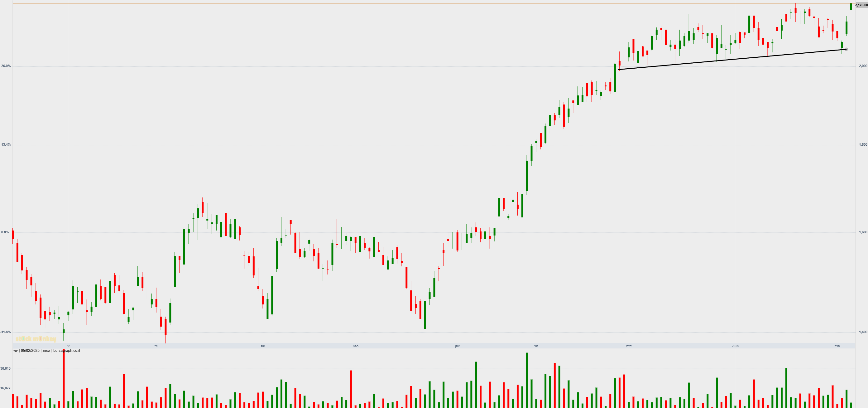The image size is (868, 408).
Task: Click the 2,000 price axis label
Action: (863, 66)
